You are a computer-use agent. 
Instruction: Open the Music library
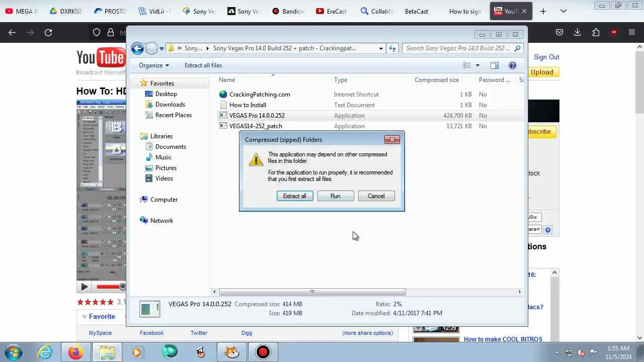click(163, 157)
